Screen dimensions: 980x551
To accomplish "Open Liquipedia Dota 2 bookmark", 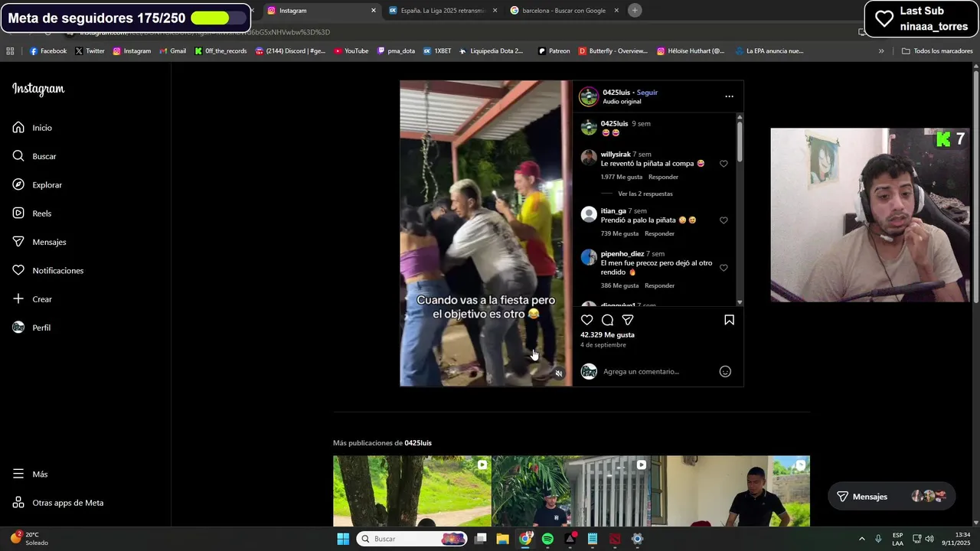I will coord(491,51).
